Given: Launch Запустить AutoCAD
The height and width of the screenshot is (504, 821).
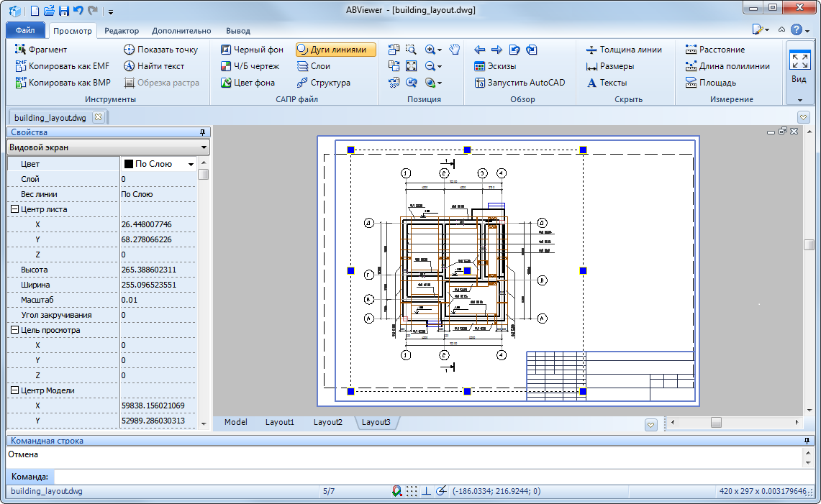Looking at the screenshot, I should (520, 83).
